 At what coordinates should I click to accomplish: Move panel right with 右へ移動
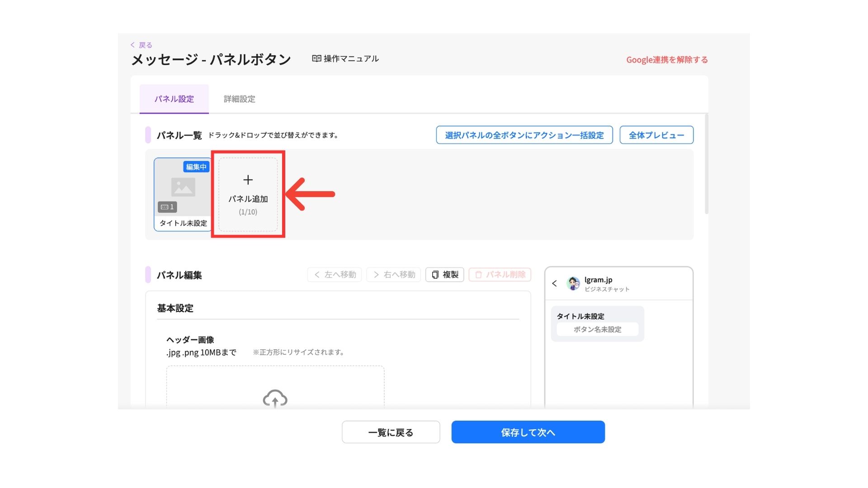pos(394,275)
